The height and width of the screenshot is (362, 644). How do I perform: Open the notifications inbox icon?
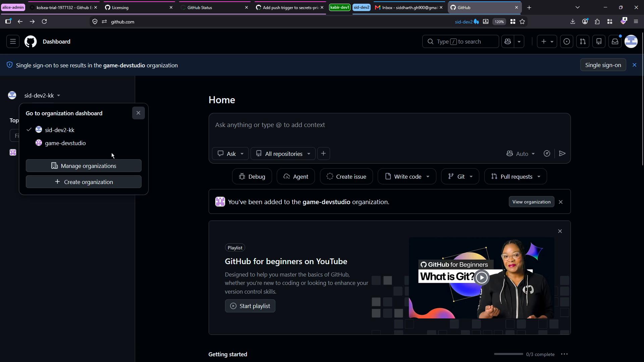click(x=615, y=42)
